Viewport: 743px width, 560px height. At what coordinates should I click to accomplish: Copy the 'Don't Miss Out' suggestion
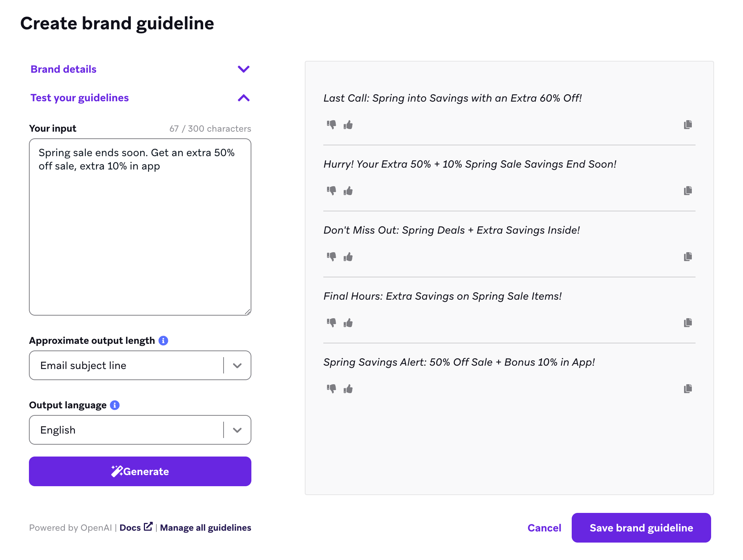[x=688, y=257]
